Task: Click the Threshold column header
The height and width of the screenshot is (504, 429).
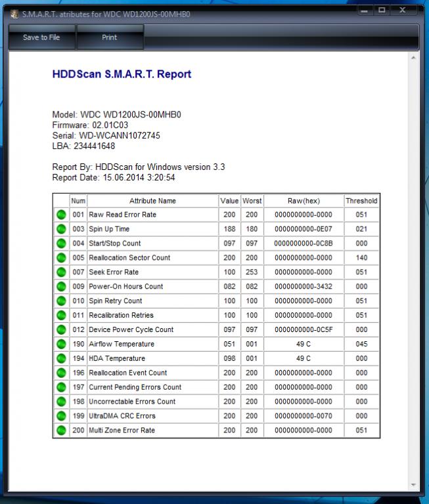Action: point(361,201)
